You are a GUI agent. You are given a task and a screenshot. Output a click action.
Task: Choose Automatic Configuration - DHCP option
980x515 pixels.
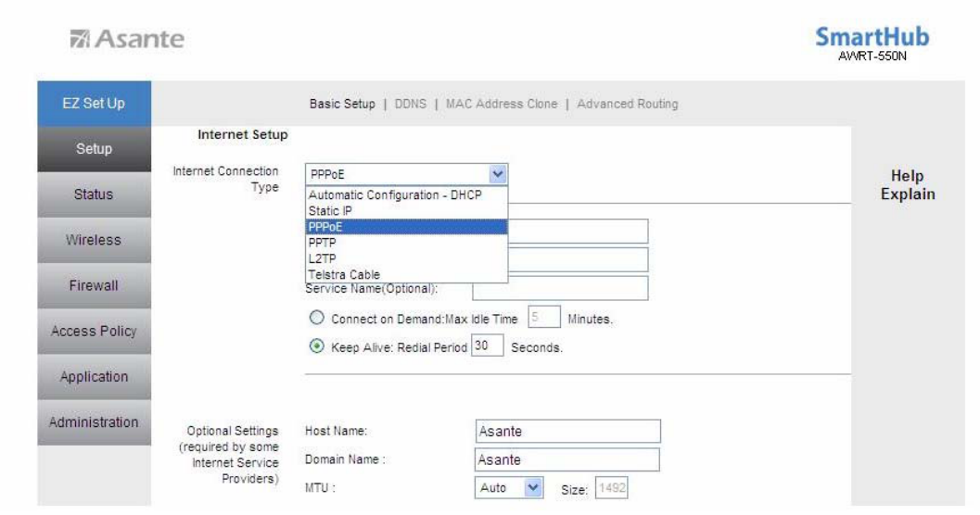(406, 195)
